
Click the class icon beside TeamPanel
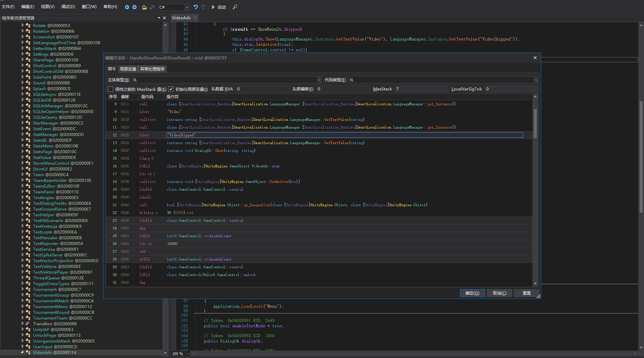(28, 192)
